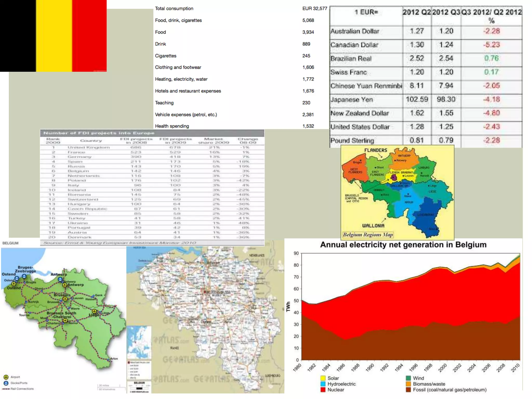
Task: Click the Japanese Yen row label
Action: [x=351, y=100]
